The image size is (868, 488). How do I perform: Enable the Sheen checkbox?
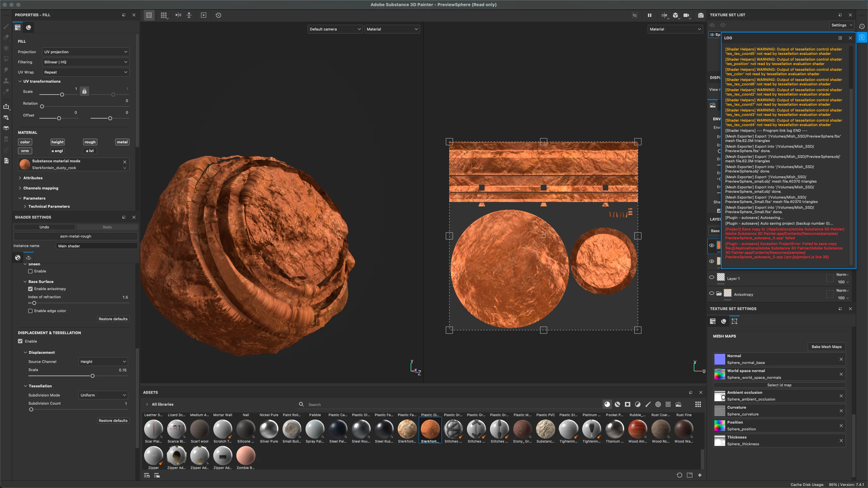tap(31, 271)
